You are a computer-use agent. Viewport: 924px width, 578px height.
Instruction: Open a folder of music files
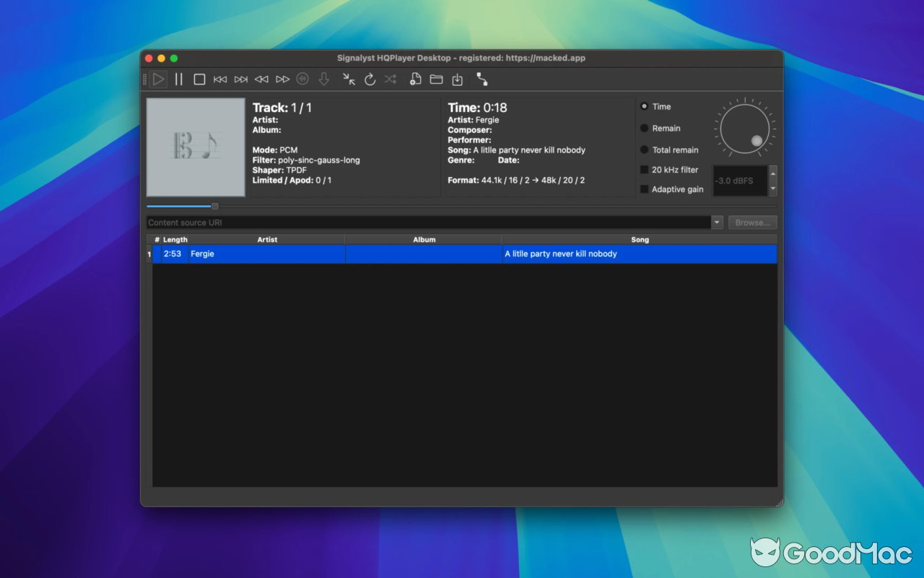pos(436,79)
